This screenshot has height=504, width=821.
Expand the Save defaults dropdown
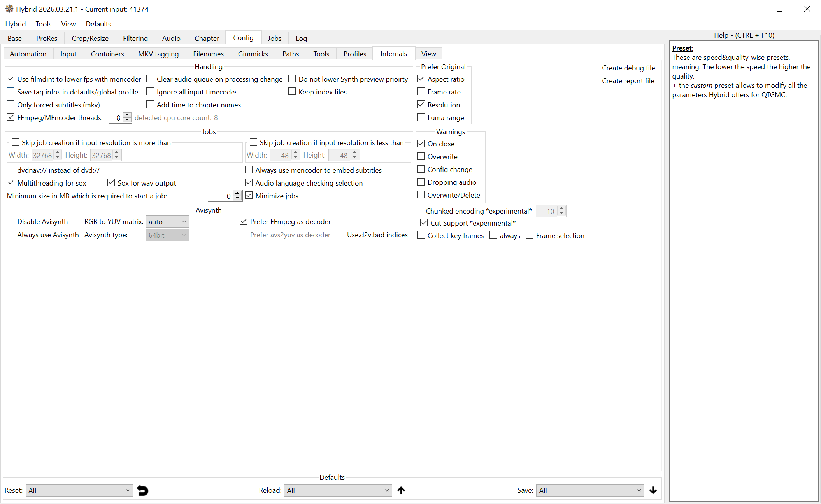[590, 490]
